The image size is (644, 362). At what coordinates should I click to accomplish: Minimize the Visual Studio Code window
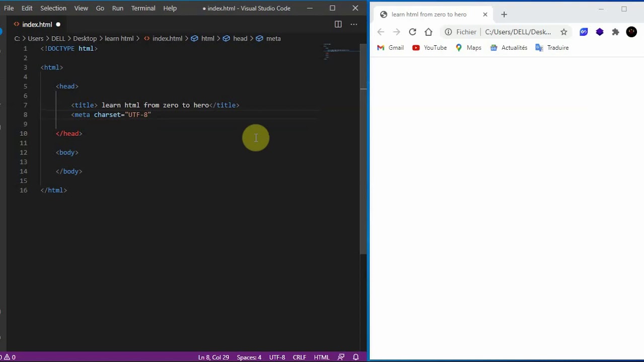(x=309, y=8)
